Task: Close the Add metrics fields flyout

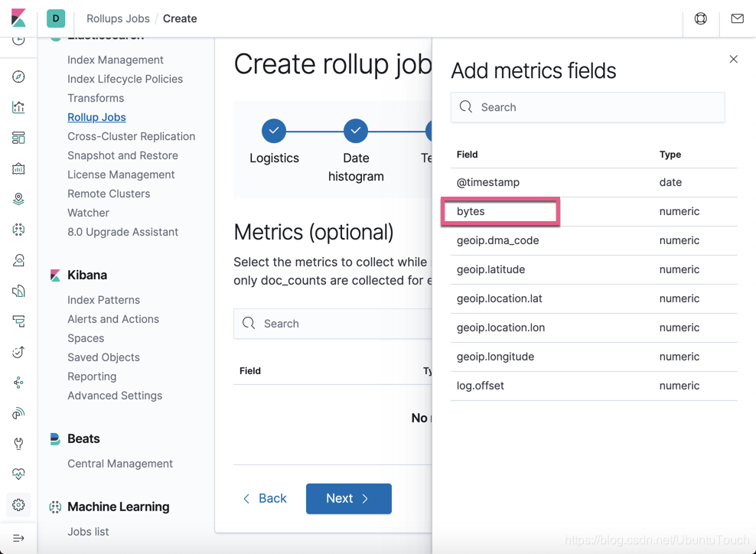Action: (733, 59)
